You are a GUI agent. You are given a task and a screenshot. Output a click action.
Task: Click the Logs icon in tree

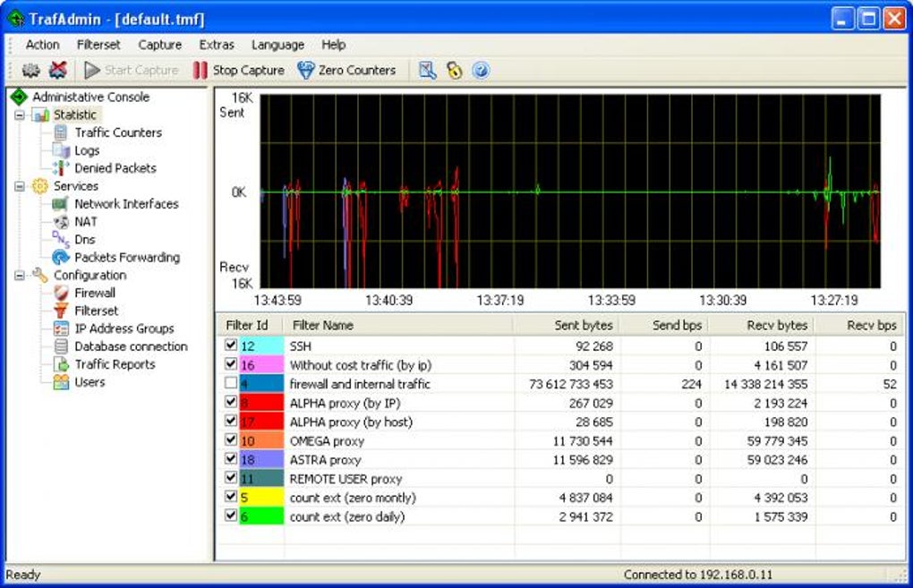coord(61,150)
